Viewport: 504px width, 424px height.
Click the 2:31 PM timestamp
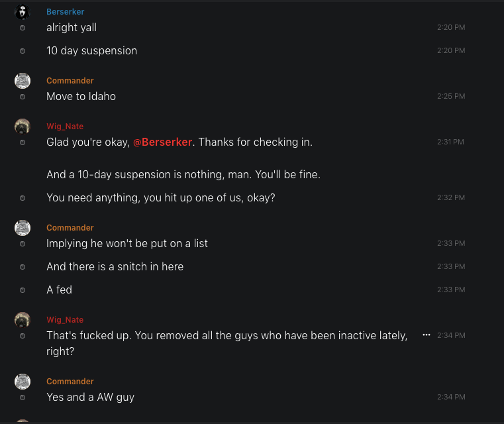click(451, 142)
